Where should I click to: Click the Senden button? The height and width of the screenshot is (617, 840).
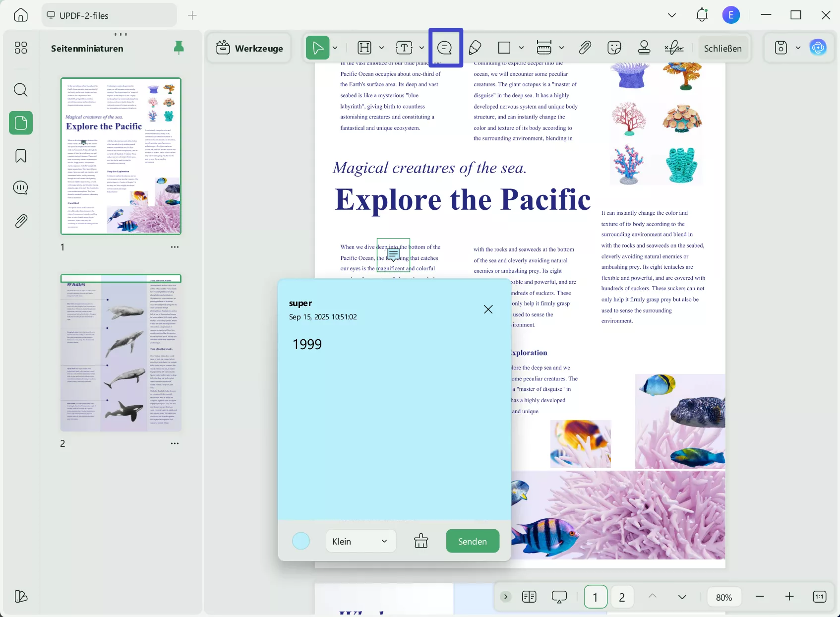[x=472, y=541]
